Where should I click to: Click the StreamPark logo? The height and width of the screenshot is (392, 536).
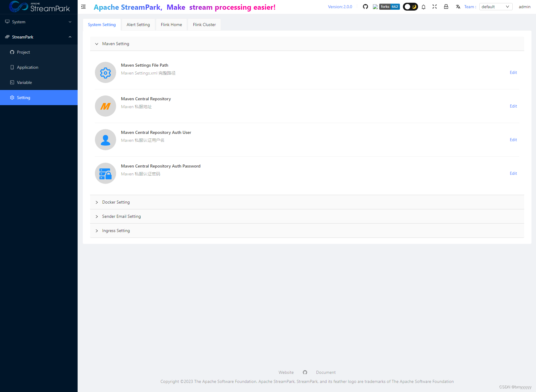(39, 7)
